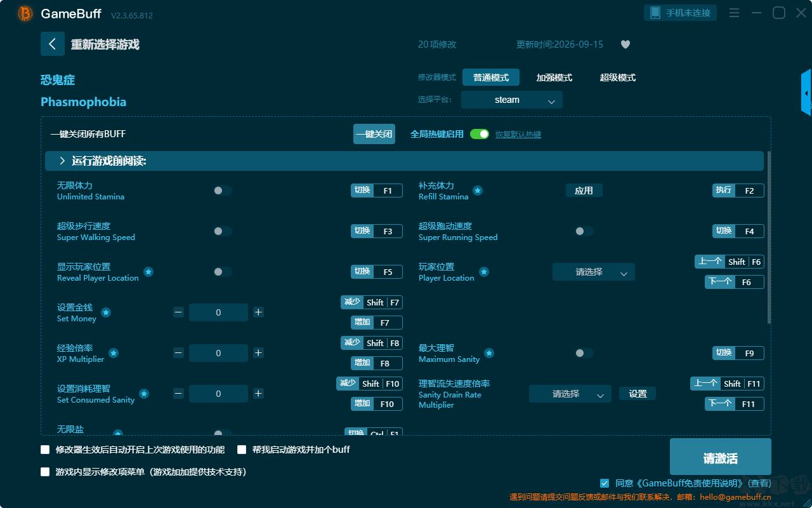Check the 游戏内显示修改项菜单 checkbox

pyautogui.click(x=45, y=472)
